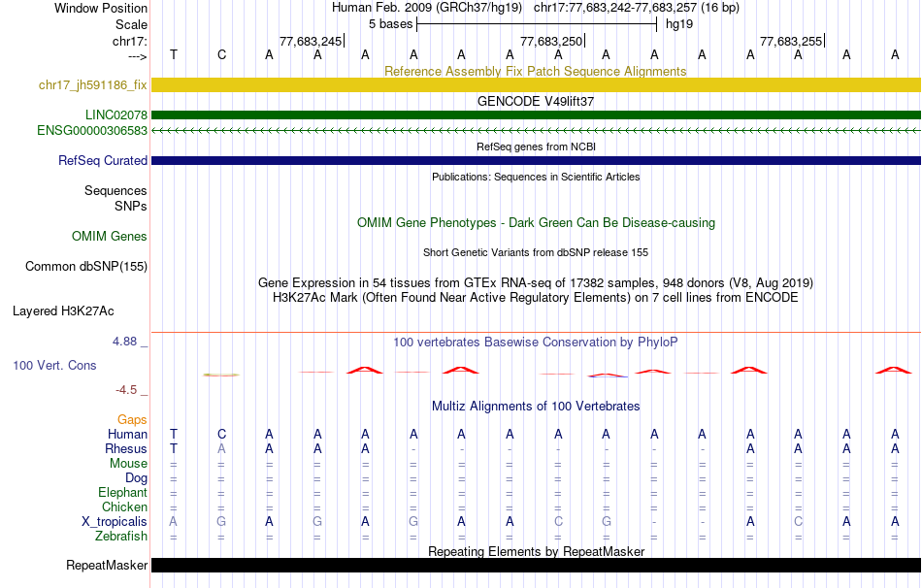Click the Chicken species label
Image resolution: width=922 pixels, height=588 pixels.
pyautogui.click(x=124, y=506)
